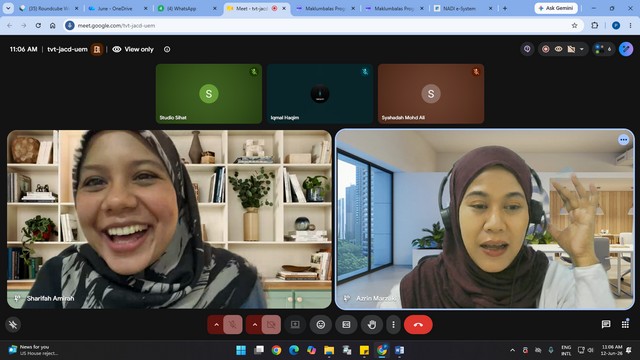
Task: Toggle the muted microphone button
Action: [233, 325]
